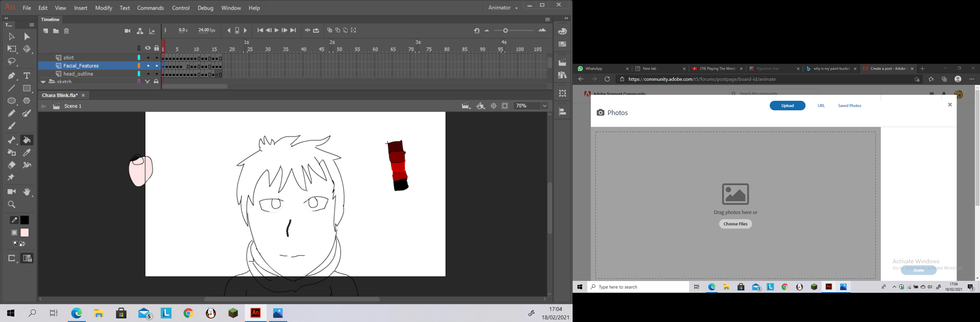Select the Bone tool
Viewport: 980px width, 322px height.
(x=11, y=140)
